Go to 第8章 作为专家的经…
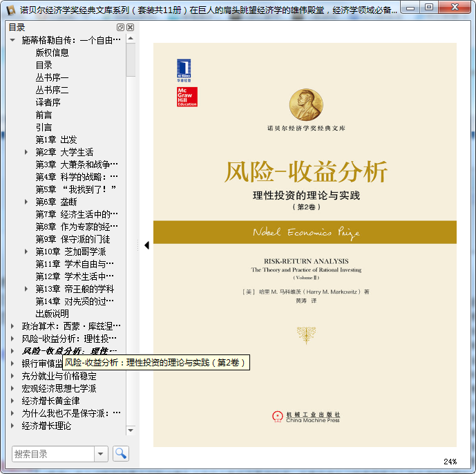Viewport: 476px width, 474px height. coord(77,227)
